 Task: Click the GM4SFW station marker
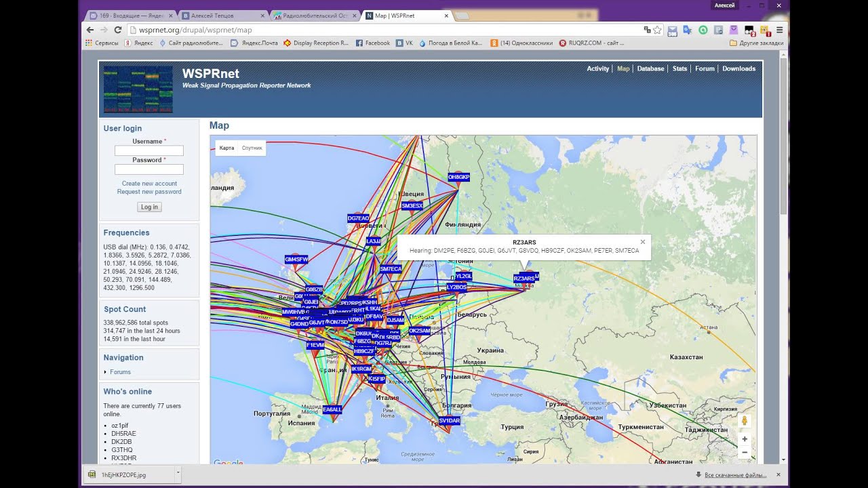(x=296, y=259)
